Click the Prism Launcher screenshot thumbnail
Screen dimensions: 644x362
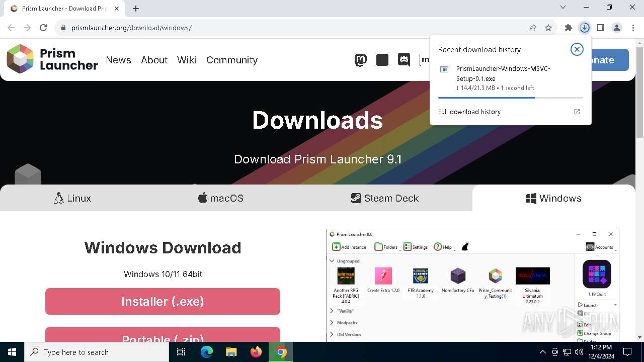pyautogui.click(x=472, y=286)
